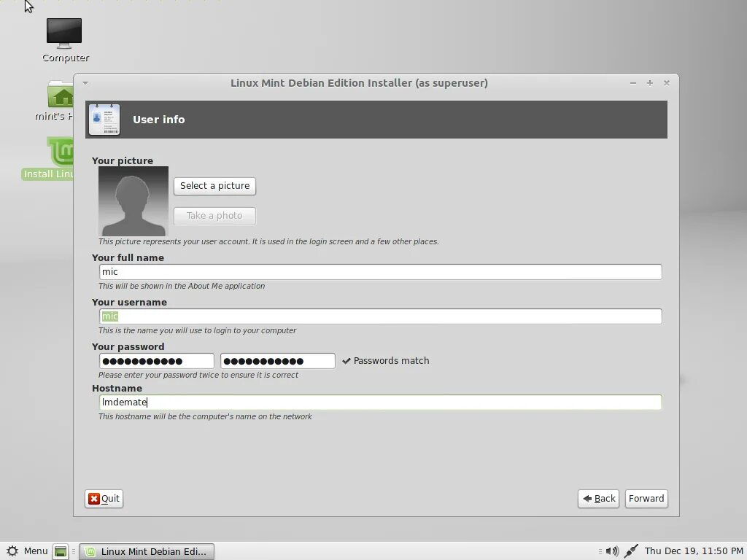
Task: Open the installer window menu arrow
Action: tap(85, 83)
